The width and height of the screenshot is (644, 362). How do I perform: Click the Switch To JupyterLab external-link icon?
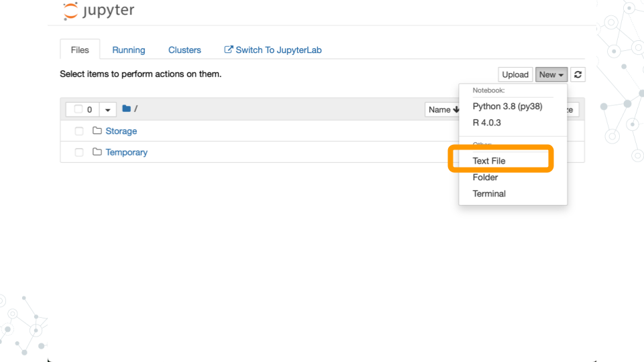(x=228, y=50)
